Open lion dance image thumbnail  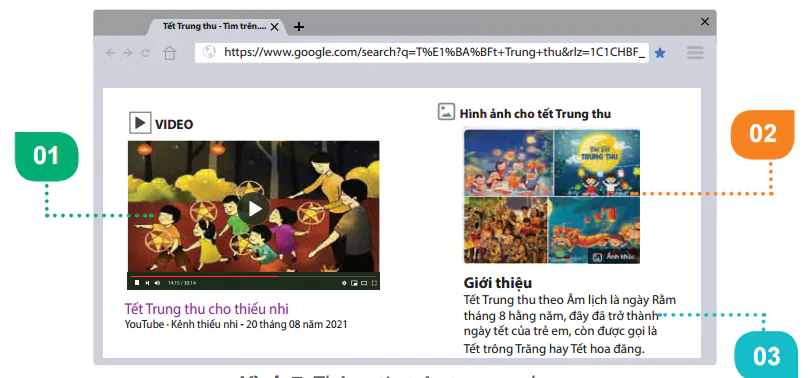coord(594,230)
